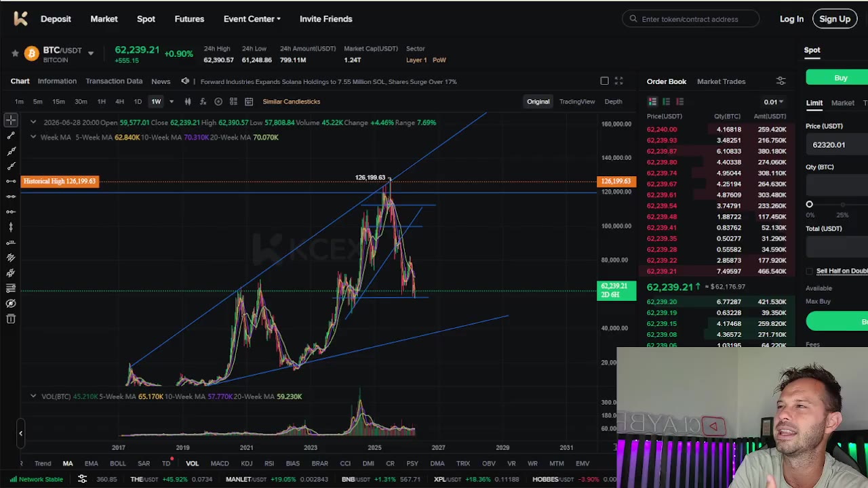The width and height of the screenshot is (868, 488).
Task: Open the Event Center dropdown menu
Action: [x=252, y=19]
